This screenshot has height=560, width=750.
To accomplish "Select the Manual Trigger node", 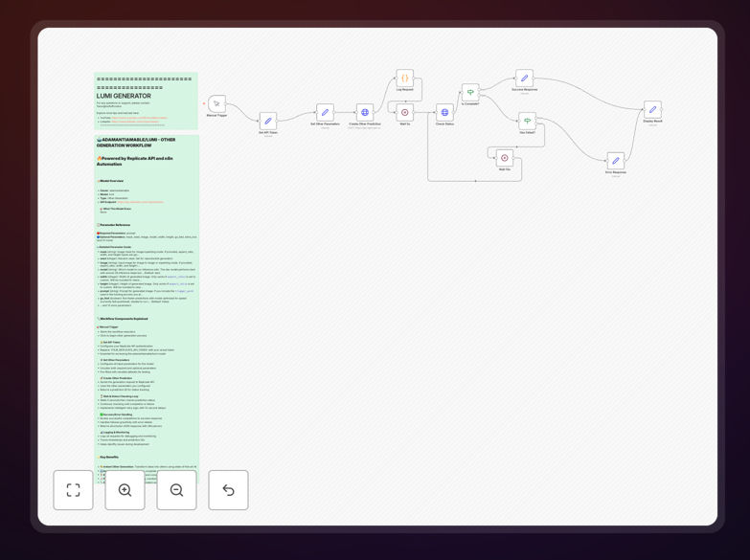I will coord(216,103).
